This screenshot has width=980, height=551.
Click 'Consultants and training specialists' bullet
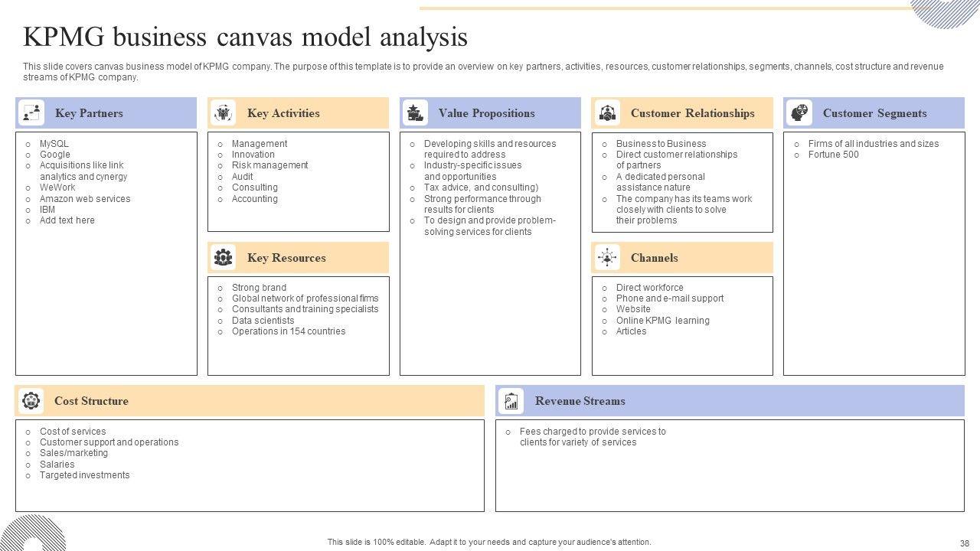click(305, 309)
